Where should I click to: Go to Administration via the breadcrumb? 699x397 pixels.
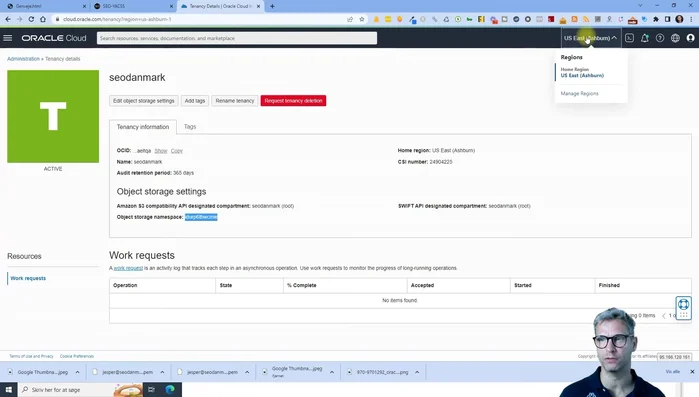23,59
